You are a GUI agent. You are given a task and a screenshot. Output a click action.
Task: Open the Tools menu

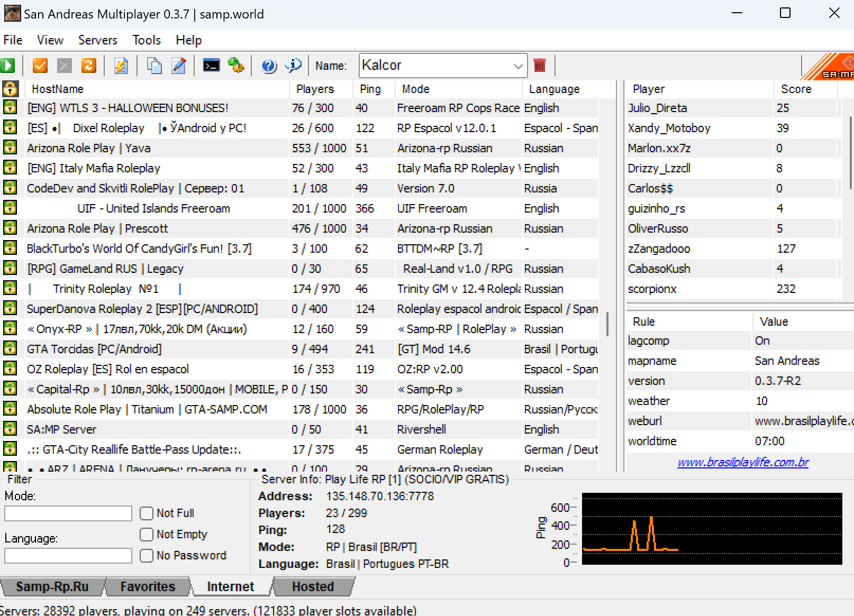[x=147, y=40]
